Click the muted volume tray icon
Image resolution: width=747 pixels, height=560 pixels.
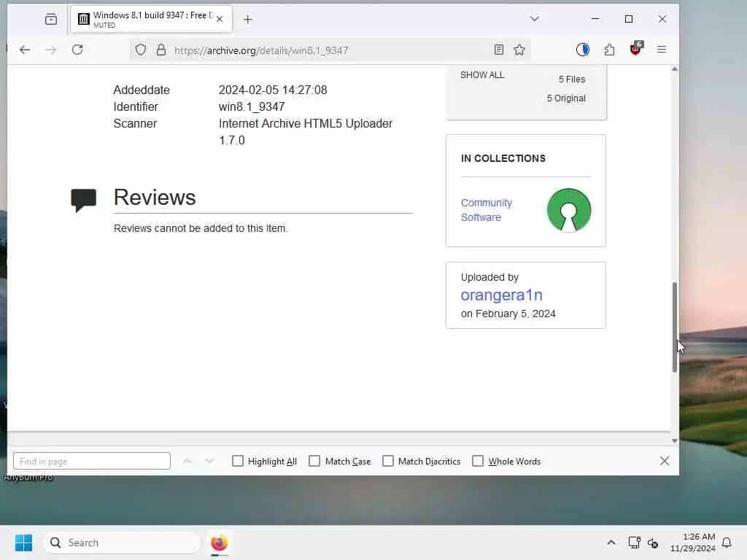[653, 542]
